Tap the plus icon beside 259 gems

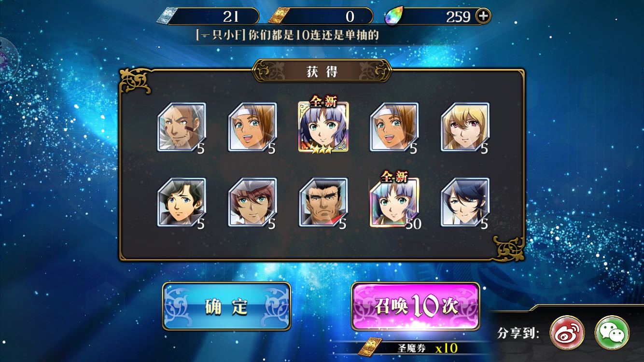(483, 16)
